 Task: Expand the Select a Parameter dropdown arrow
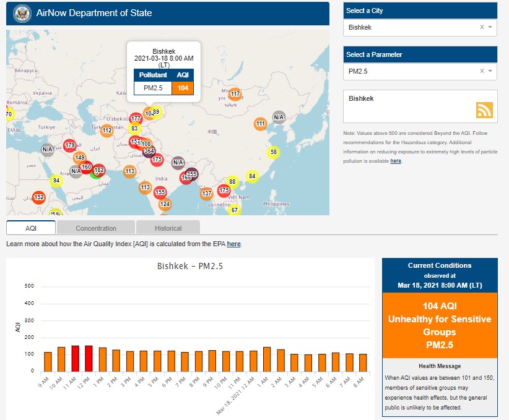pyautogui.click(x=490, y=71)
